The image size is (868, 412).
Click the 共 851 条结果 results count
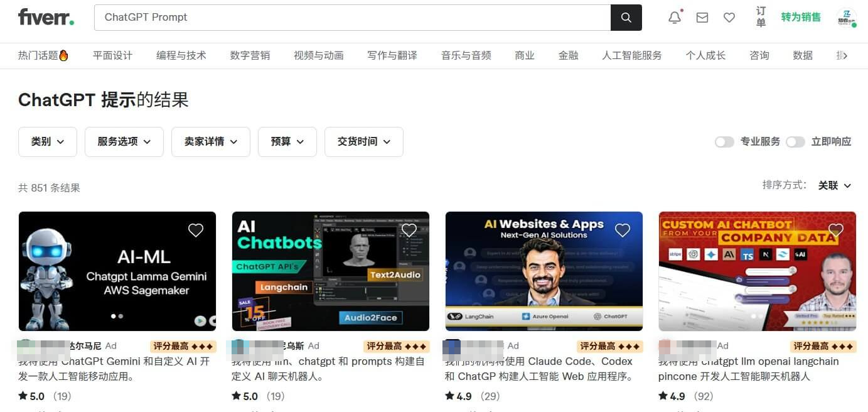coord(49,188)
